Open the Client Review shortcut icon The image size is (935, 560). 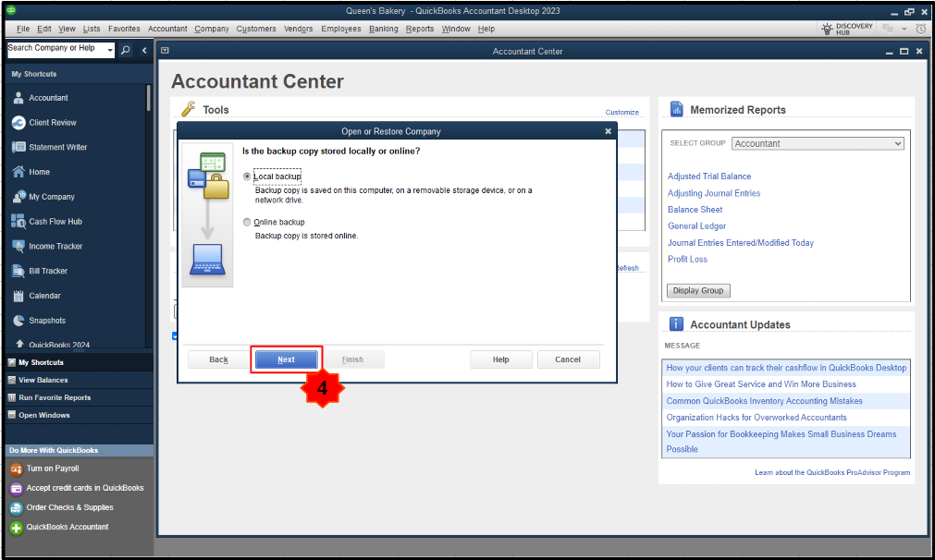pos(18,123)
